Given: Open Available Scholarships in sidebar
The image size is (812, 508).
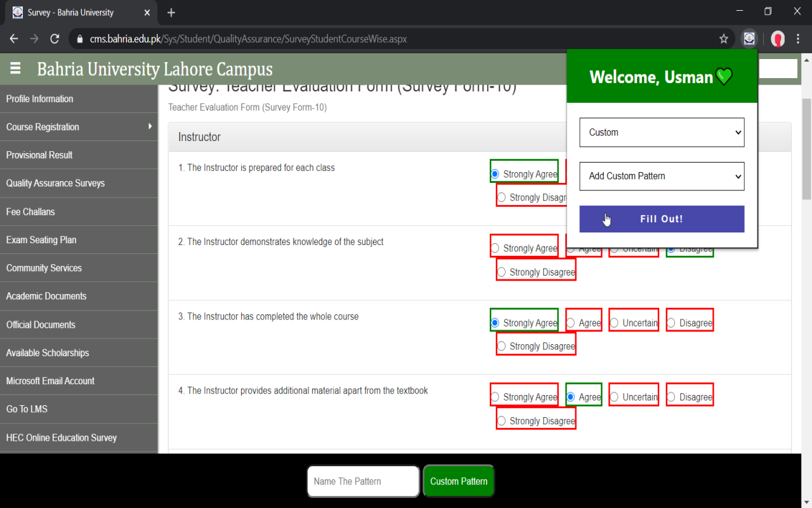Looking at the screenshot, I should [x=79, y=352].
